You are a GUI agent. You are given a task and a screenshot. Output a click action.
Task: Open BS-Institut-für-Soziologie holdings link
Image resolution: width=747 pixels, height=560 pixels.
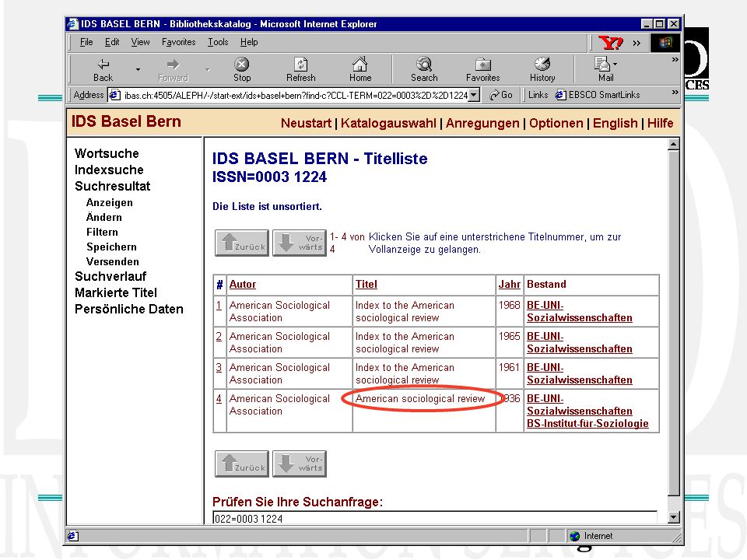587,423
